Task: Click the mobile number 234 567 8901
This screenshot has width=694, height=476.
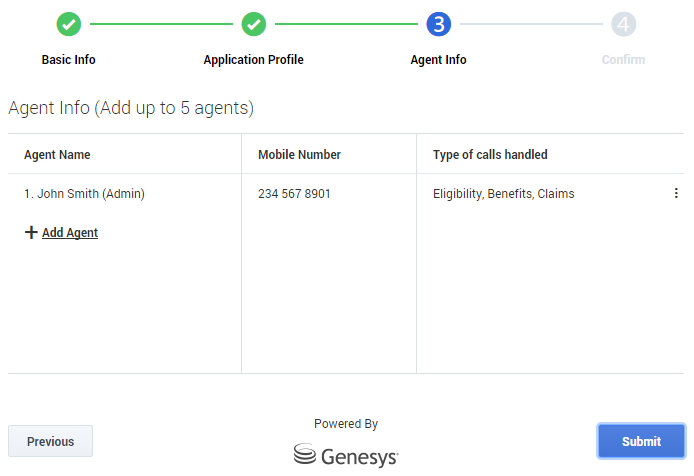Action: tap(294, 194)
